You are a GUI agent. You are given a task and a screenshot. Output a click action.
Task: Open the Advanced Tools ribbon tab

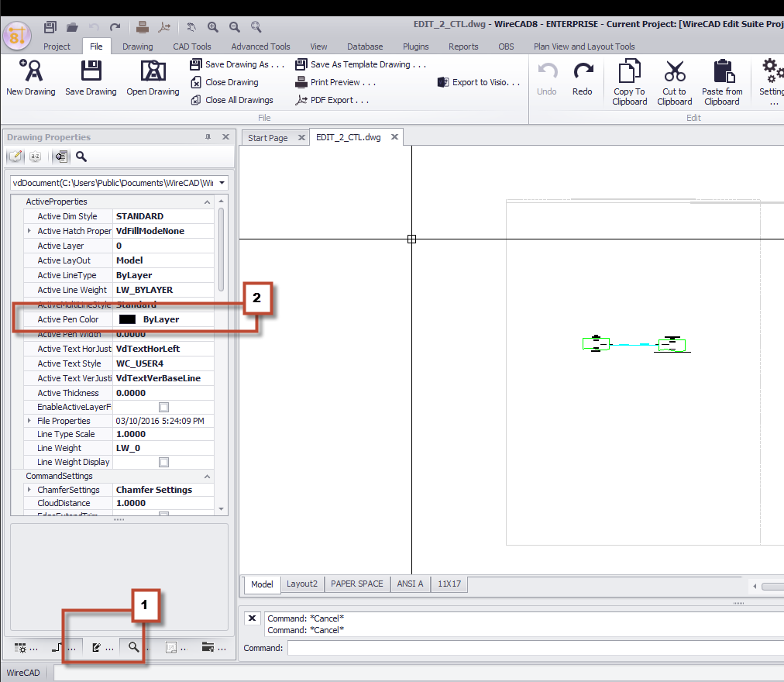(260, 46)
